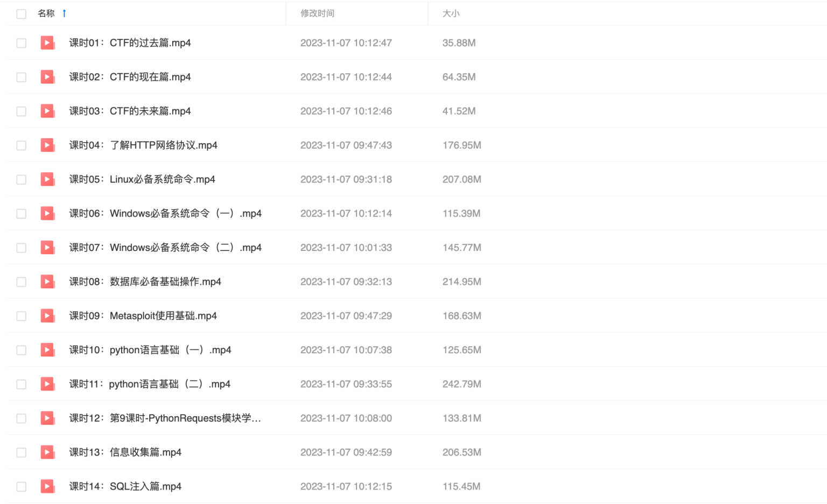Click the video icon of 课时08 数据库必备基础操作
Viewport: 827px width, 504px height.
tap(47, 282)
